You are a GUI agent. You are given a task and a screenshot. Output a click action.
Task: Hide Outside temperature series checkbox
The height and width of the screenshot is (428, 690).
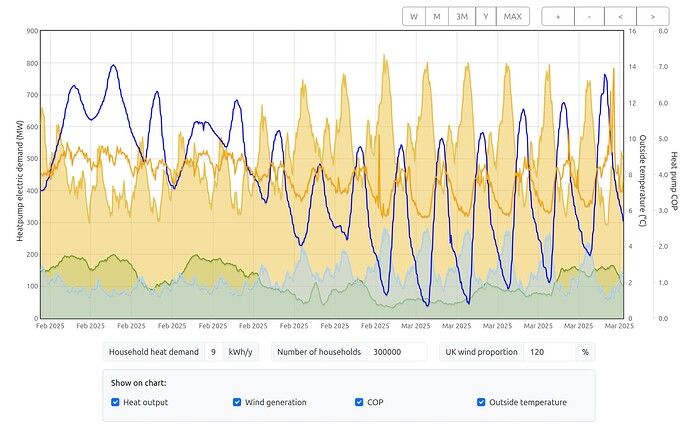pyautogui.click(x=482, y=402)
